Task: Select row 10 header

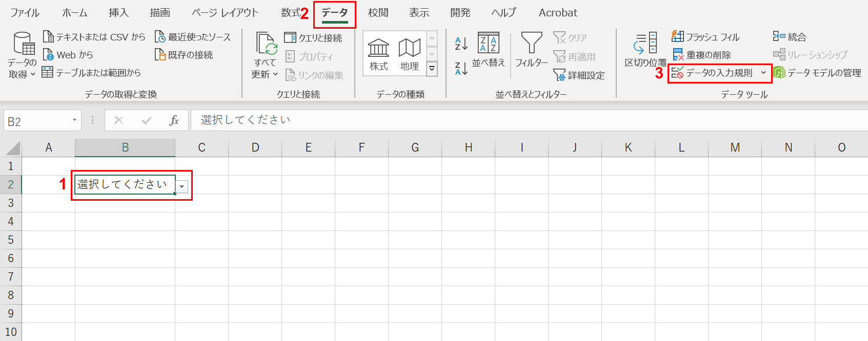Action: 11,332
